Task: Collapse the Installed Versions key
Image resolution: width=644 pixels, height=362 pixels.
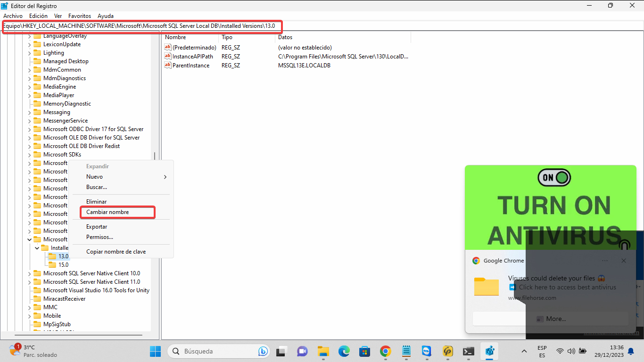Action: (37, 248)
